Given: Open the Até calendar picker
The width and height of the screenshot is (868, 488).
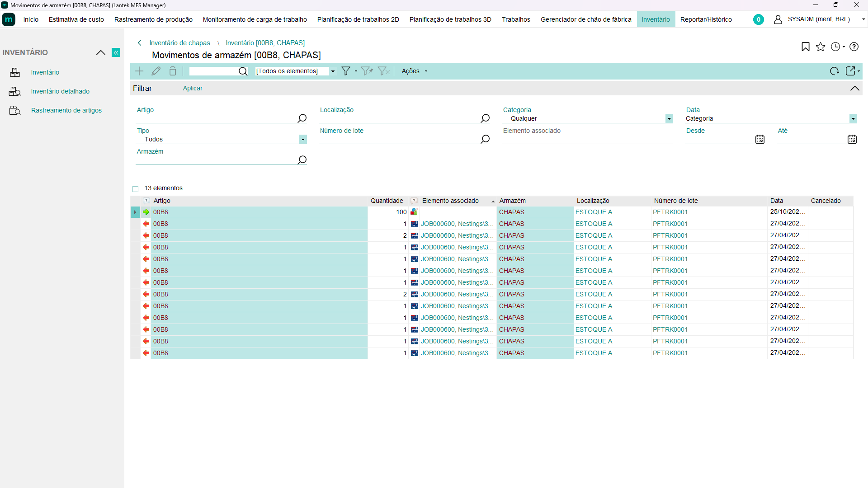Looking at the screenshot, I should pos(852,139).
